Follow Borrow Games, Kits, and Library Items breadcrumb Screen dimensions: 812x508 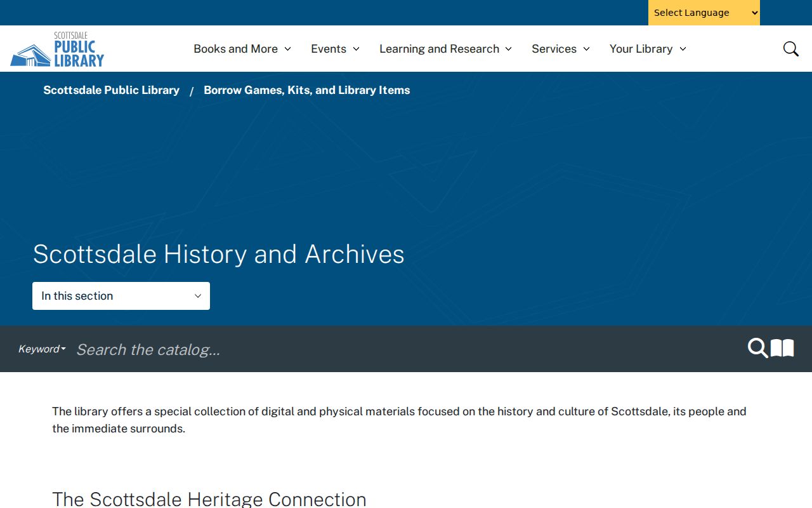(307, 90)
